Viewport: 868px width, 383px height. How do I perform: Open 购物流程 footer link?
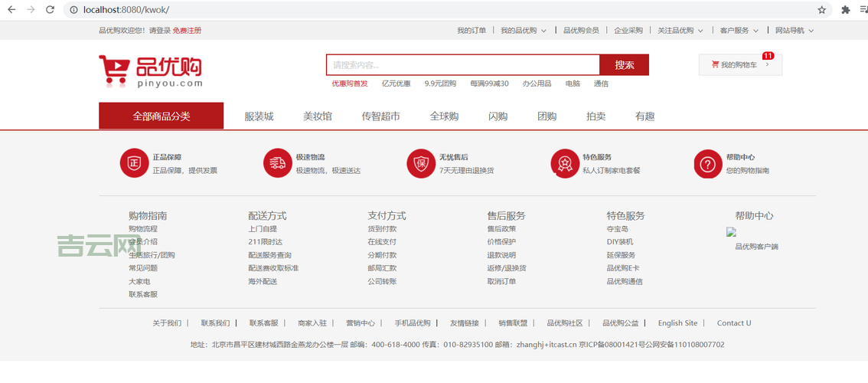pos(143,228)
